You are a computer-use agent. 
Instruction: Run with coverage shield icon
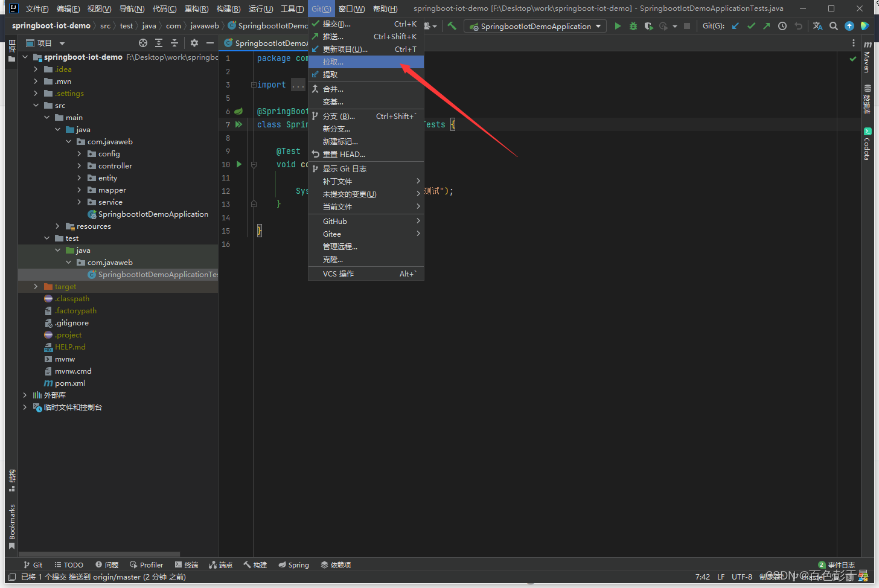pos(648,26)
